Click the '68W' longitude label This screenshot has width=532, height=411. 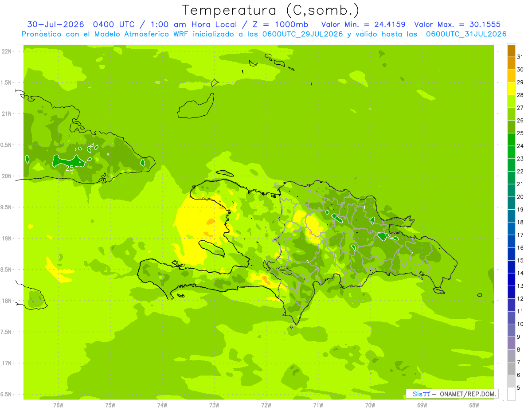coord(474,405)
